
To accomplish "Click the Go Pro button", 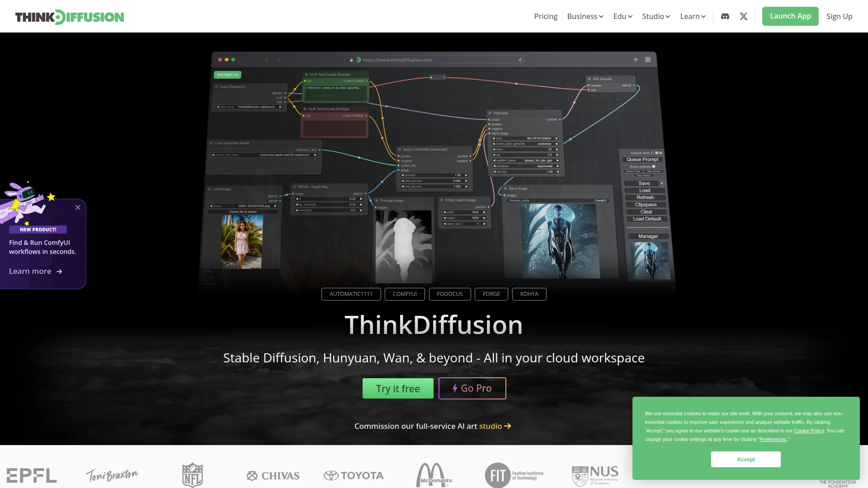I will [472, 389].
